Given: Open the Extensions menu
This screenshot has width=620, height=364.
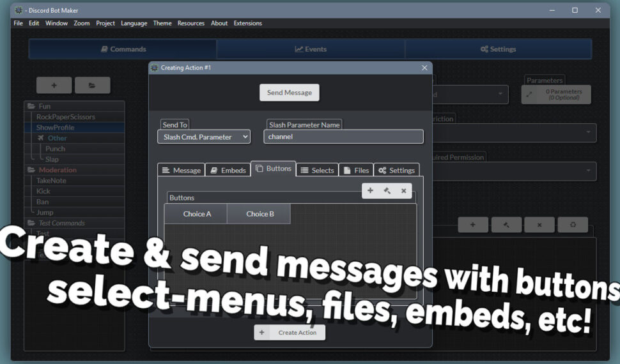Looking at the screenshot, I should (x=247, y=23).
